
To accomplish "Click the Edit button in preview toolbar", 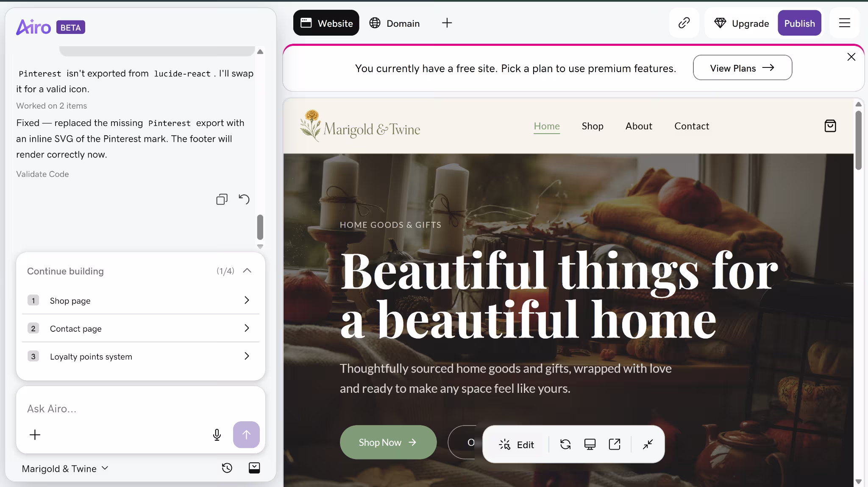I will pos(517,444).
